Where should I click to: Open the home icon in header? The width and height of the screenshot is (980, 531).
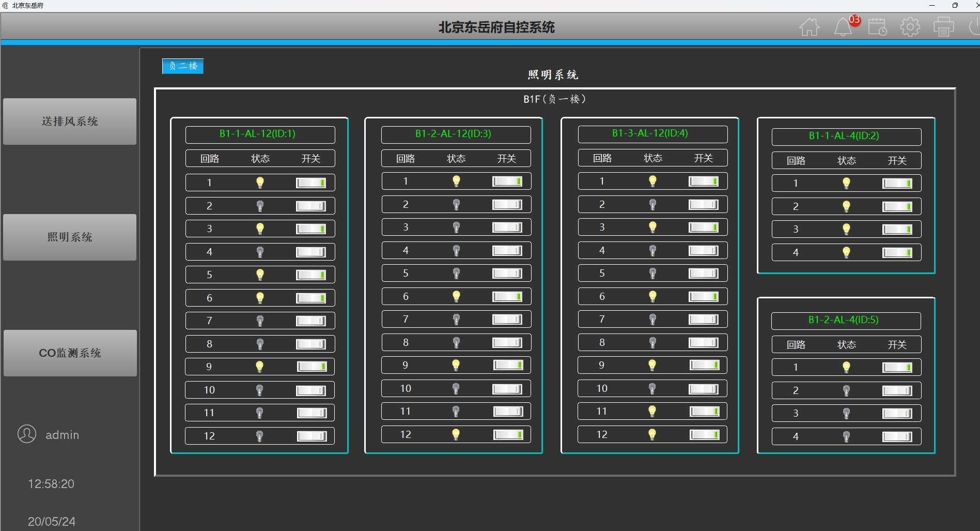click(x=810, y=27)
